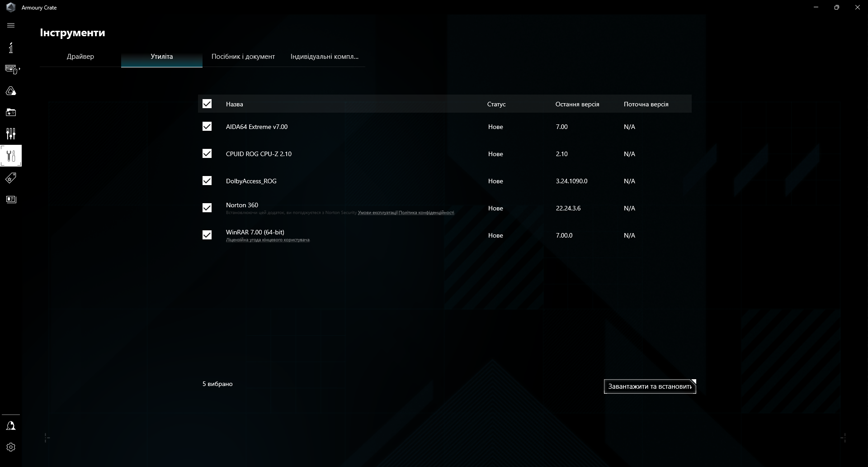868x467 pixels.
Task: Click the latest version 7.00.0 cell
Action: [564, 235]
